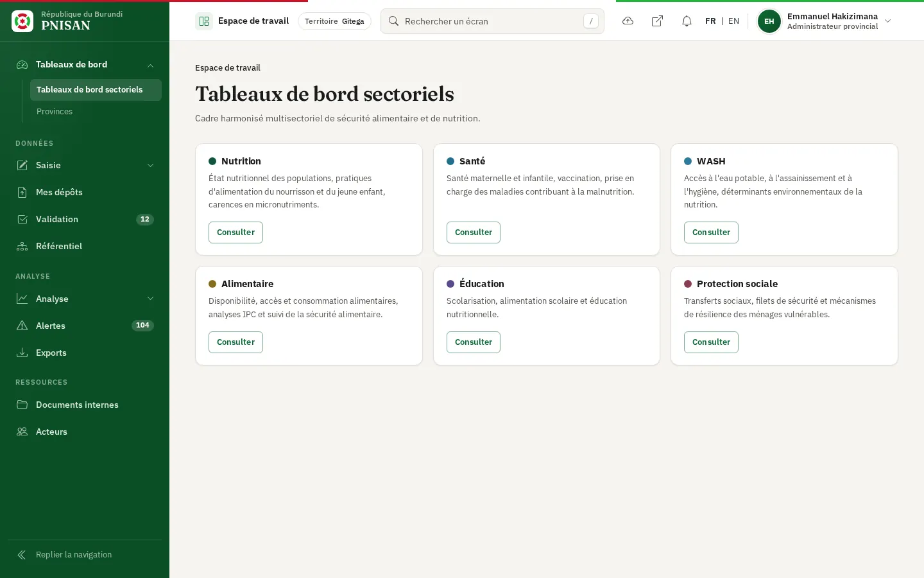Consult the Santé dashboard
Screen dimensions: 924x578
pyautogui.click(x=474, y=232)
